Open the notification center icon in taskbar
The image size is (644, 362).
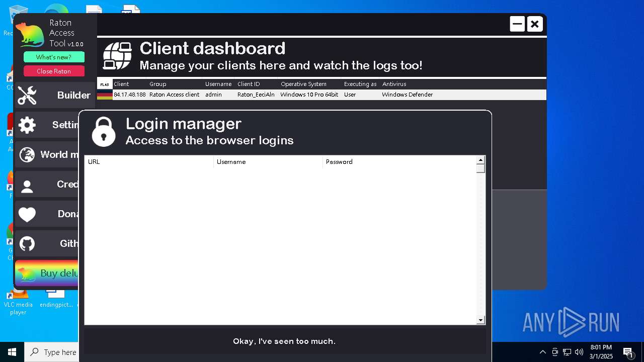628,352
